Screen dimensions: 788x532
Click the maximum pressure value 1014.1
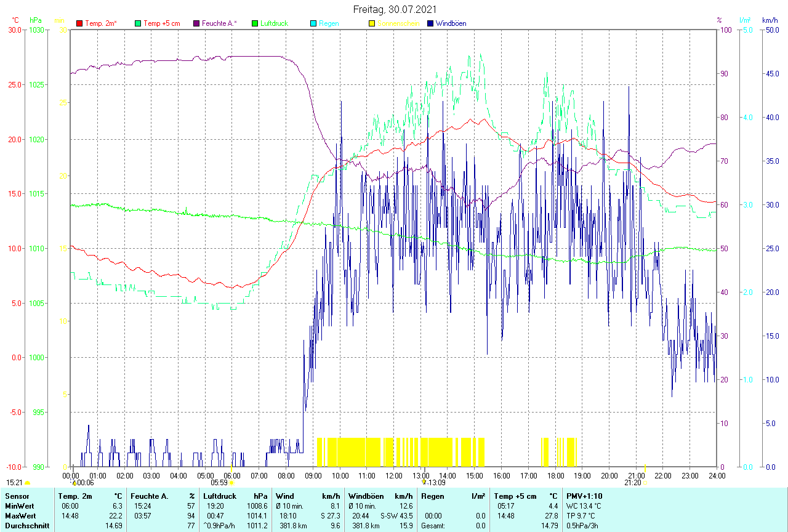tap(257, 516)
